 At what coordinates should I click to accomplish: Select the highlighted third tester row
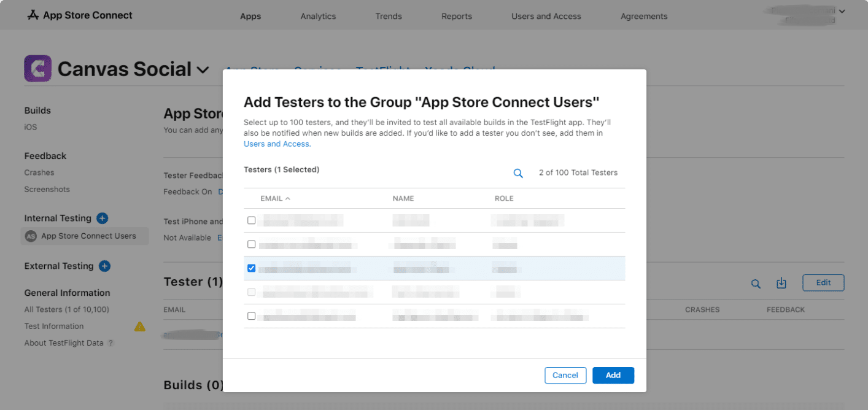[x=430, y=268]
